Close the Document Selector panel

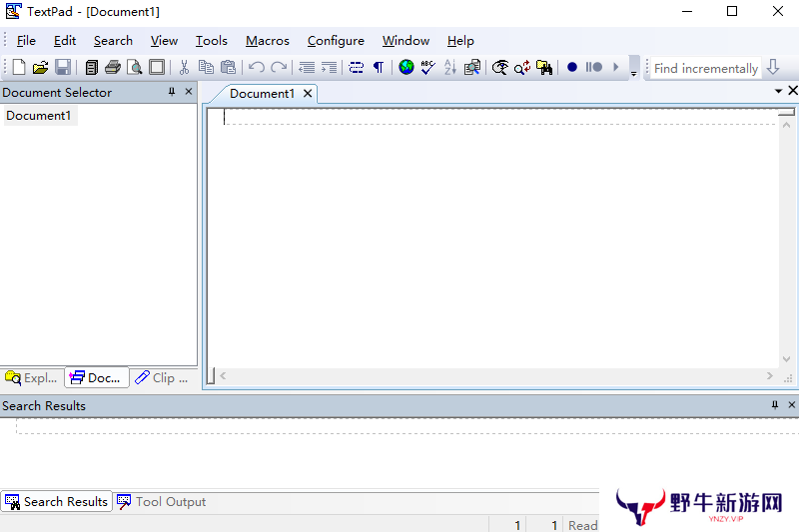coord(189,92)
